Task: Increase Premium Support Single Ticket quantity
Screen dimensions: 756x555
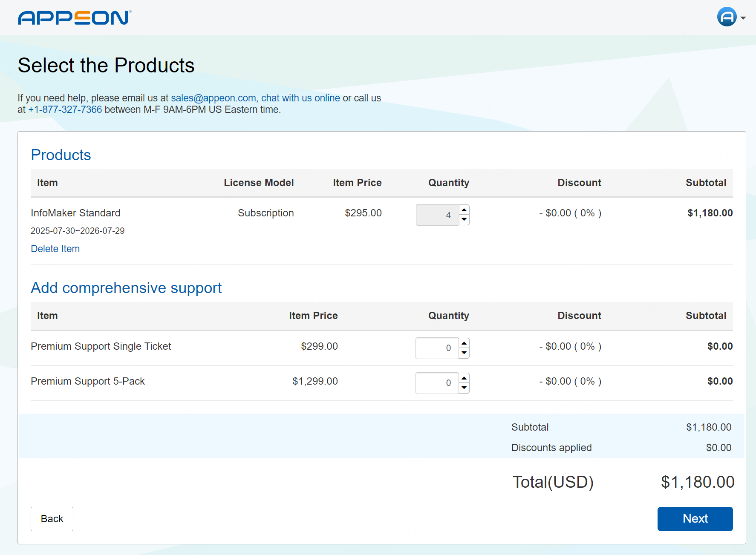Action: click(464, 343)
